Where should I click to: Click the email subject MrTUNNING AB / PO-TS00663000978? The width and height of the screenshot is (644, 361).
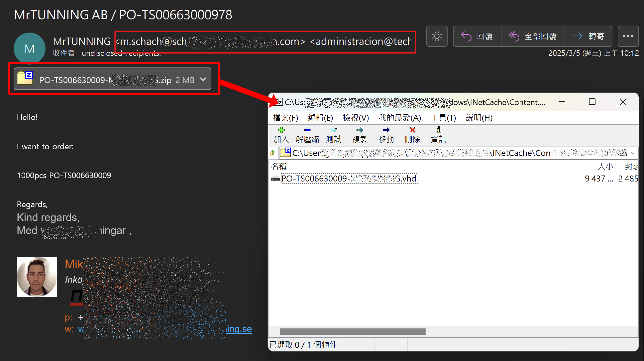pyautogui.click(x=123, y=15)
